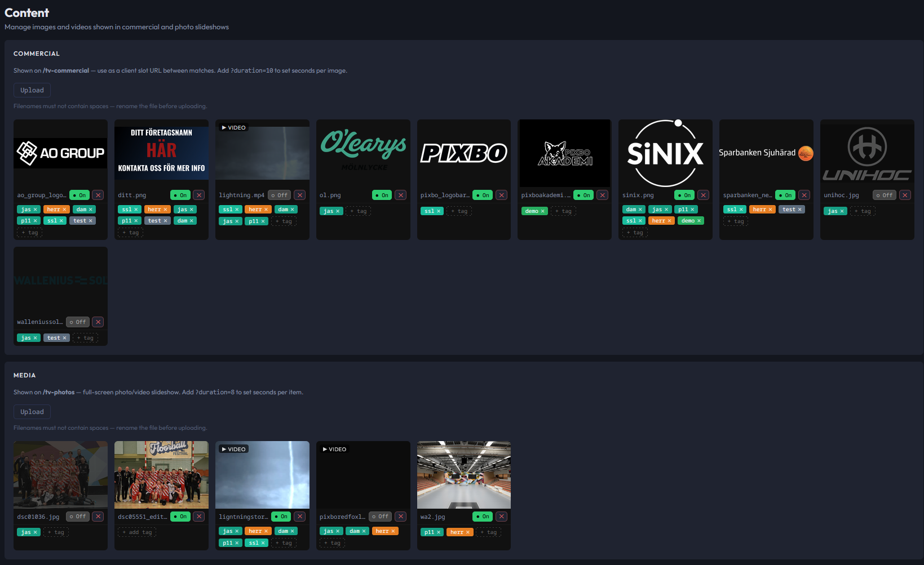Image resolution: width=924 pixels, height=565 pixels.
Task: Click Upload button in Commercial section
Action: (x=32, y=90)
